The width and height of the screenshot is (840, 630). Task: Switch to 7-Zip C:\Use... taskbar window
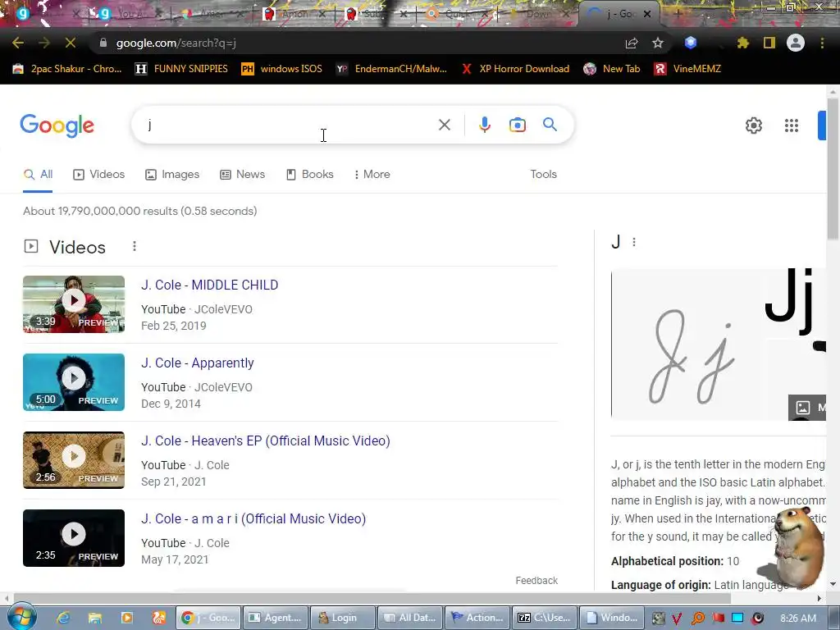coord(545,618)
